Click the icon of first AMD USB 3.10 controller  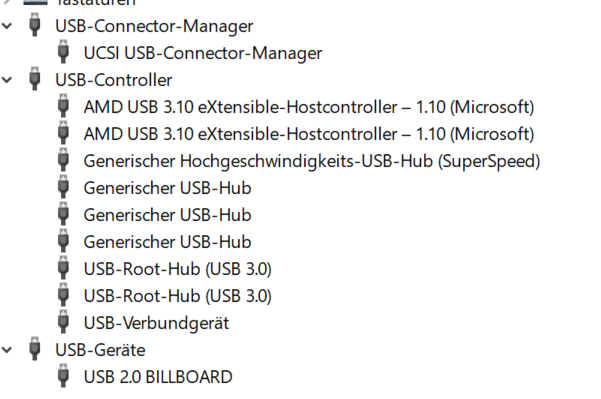pyautogui.click(x=63, y=105)
